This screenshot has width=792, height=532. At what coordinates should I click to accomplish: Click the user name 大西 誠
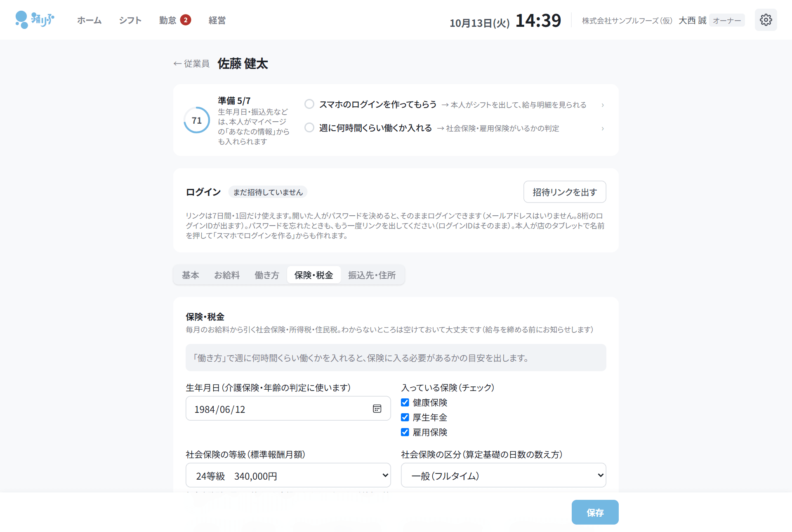click(692, 21)
